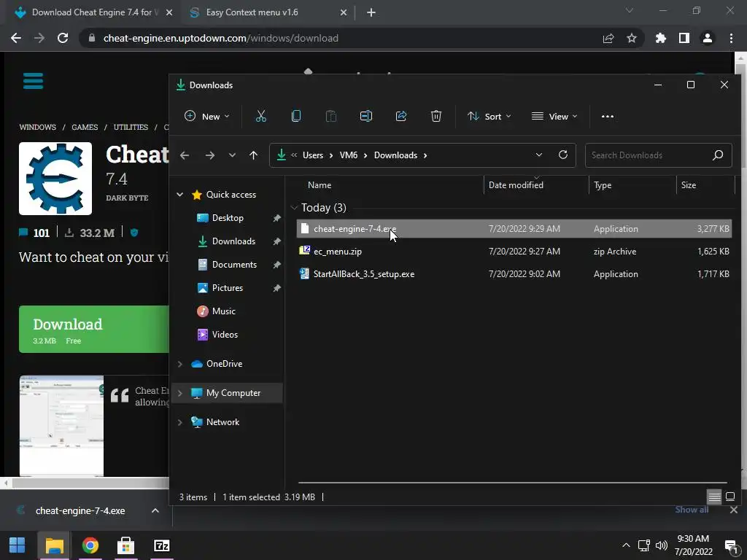Open Windows Start button
The height and width of the screenshot is (560, 747).
(18, 545)
